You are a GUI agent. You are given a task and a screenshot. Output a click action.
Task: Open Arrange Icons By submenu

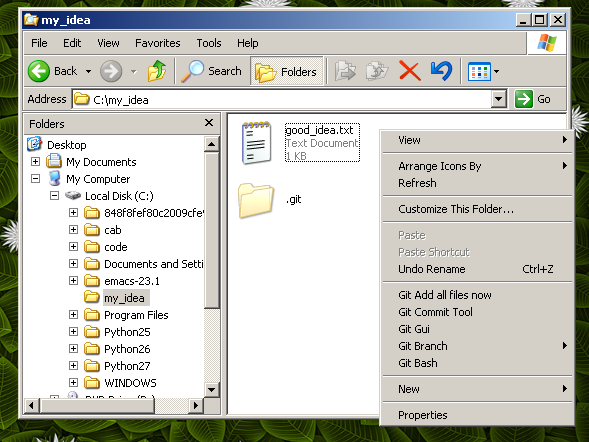477,166
